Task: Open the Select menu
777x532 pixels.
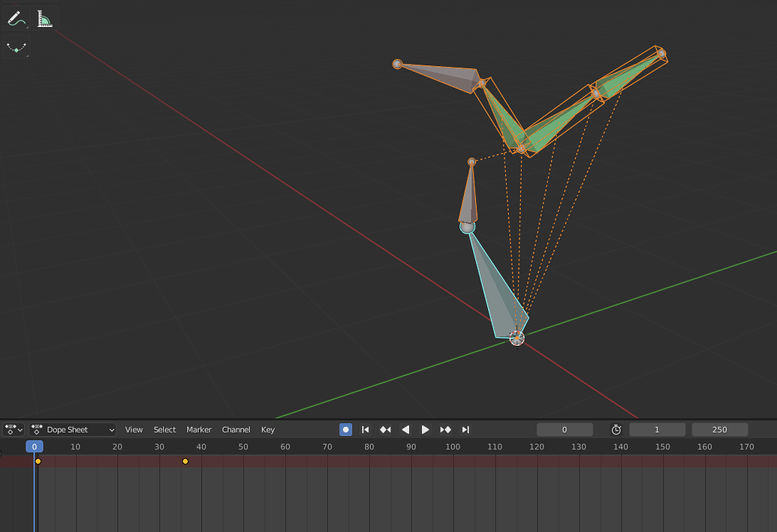Action: [x=164, y=429]
